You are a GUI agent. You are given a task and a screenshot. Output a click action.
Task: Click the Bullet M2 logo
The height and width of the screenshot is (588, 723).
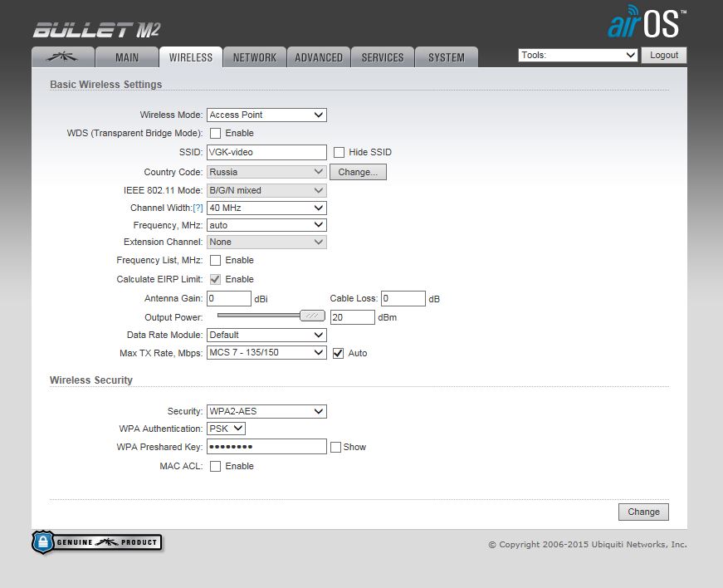tap(96, 31)
